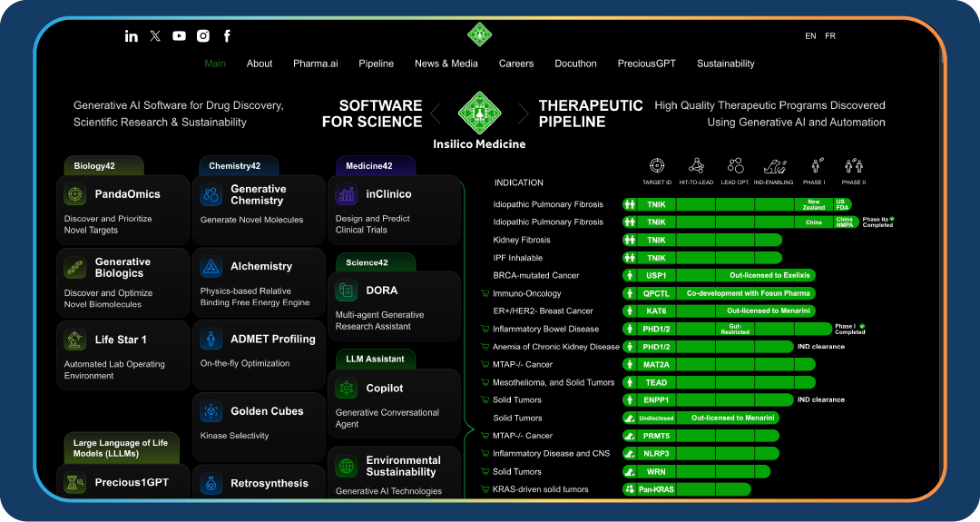980x522 pixels.
Task: Switch language to FR
Action: click(830, 36)
